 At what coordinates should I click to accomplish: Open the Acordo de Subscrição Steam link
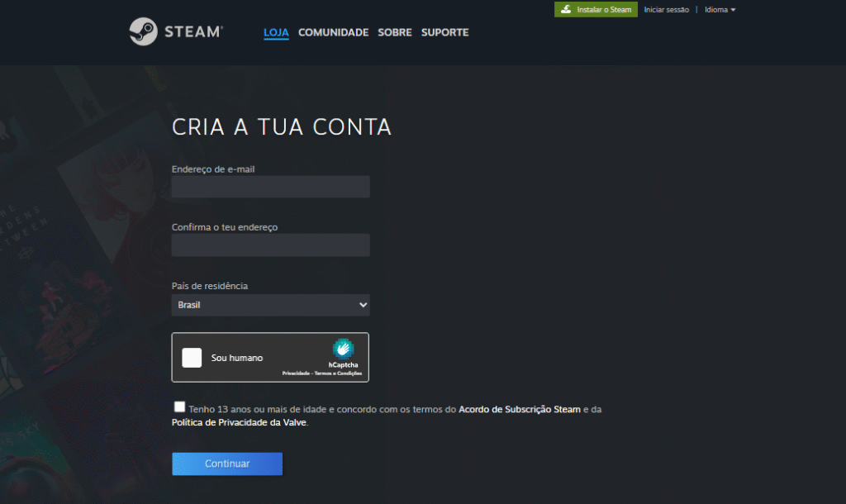coord(520,409)
